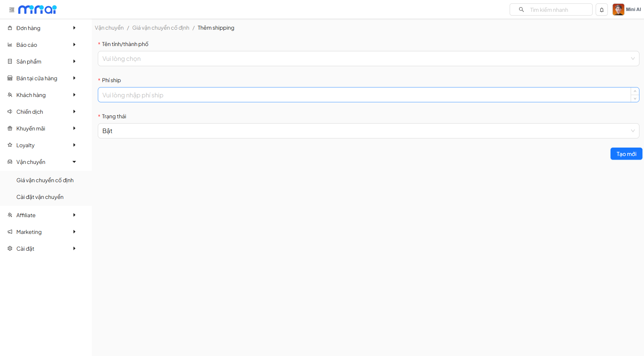Screen dimensions: 644x356
Task: Click the Loyalty star icon
Action: tap(10, 145)
